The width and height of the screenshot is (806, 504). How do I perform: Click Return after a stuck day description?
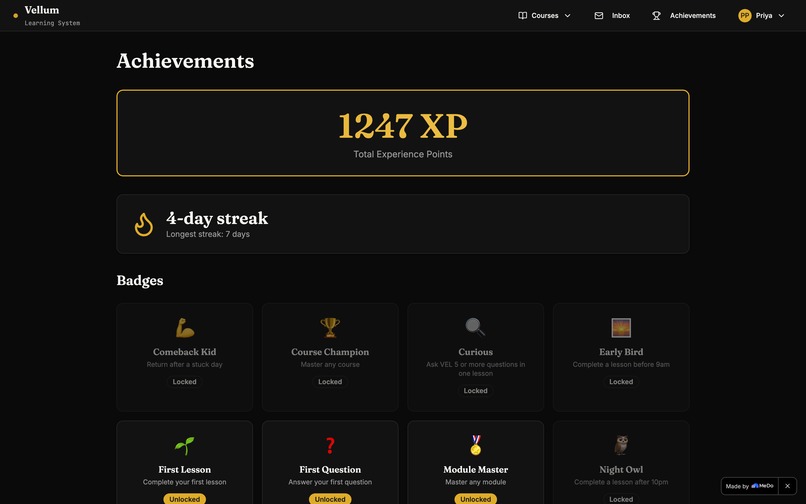pyautogui.click(x=185, y=365)
